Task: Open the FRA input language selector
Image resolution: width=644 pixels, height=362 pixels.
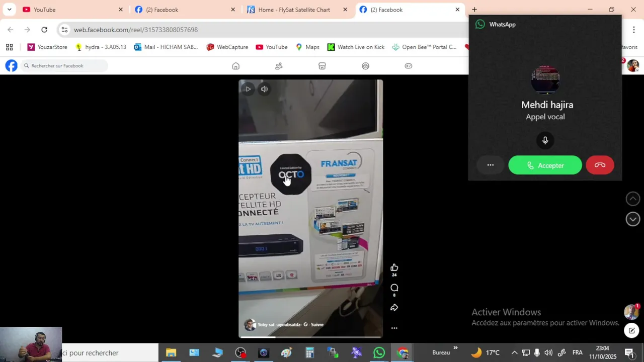Action: coord(577,353)
